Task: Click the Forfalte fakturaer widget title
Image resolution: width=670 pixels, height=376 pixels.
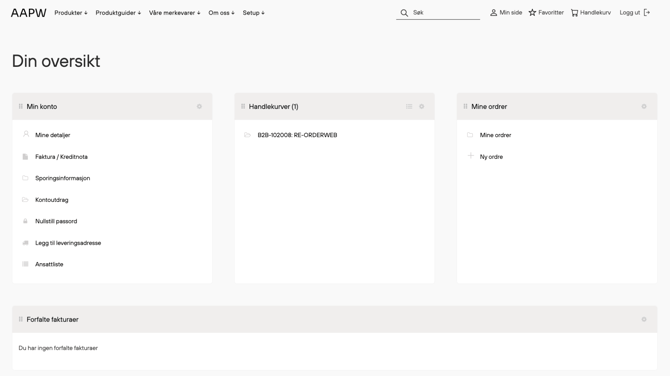Action: click(53, 319)
